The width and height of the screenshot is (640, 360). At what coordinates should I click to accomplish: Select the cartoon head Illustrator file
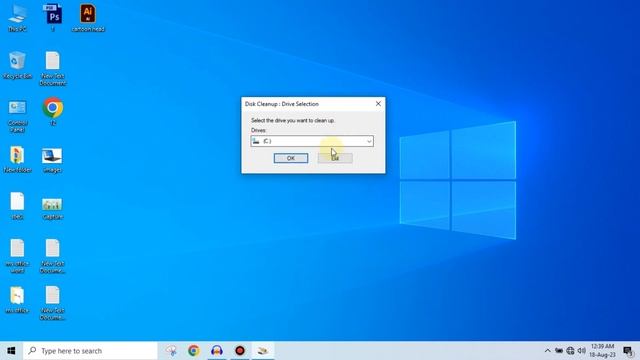(x=88, y=18)
